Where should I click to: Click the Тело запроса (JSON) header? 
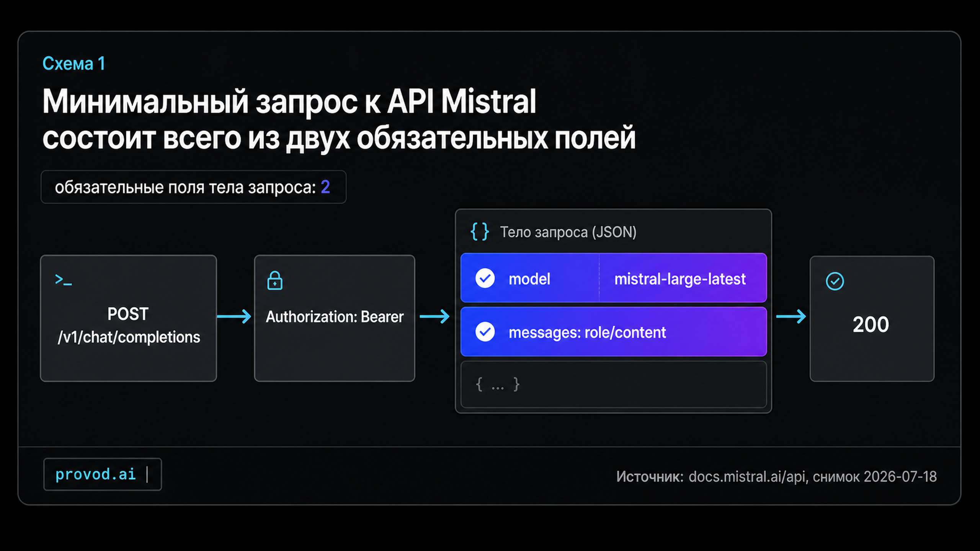568,232
